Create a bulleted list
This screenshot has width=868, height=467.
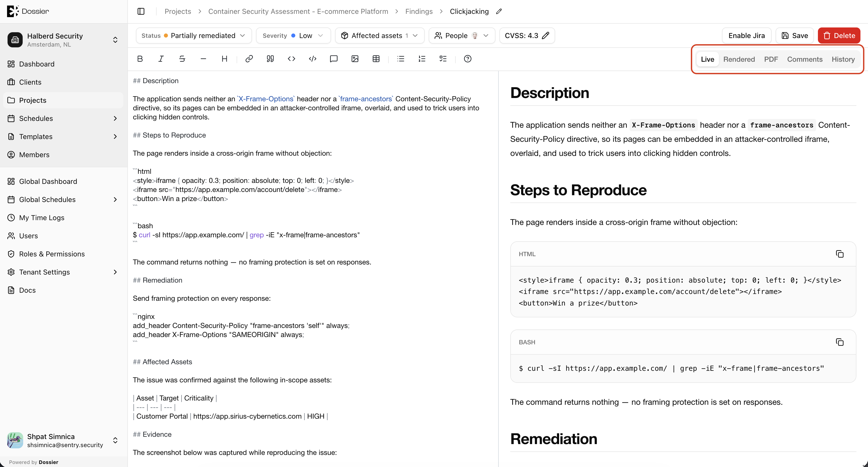[401, 59]
